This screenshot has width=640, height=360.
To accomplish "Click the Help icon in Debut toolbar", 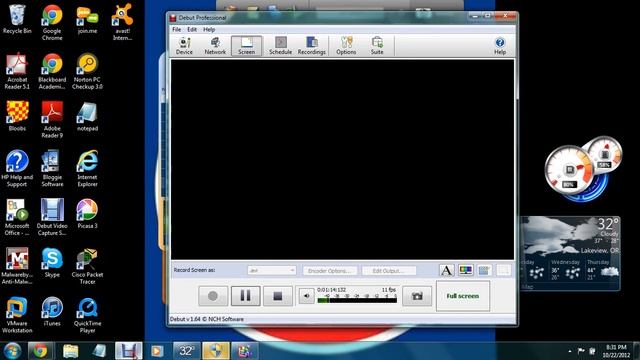I will [x=500, y=46].
